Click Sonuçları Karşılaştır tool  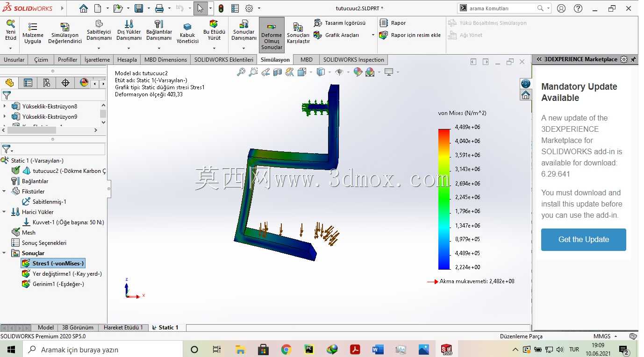tap(298, 33)
